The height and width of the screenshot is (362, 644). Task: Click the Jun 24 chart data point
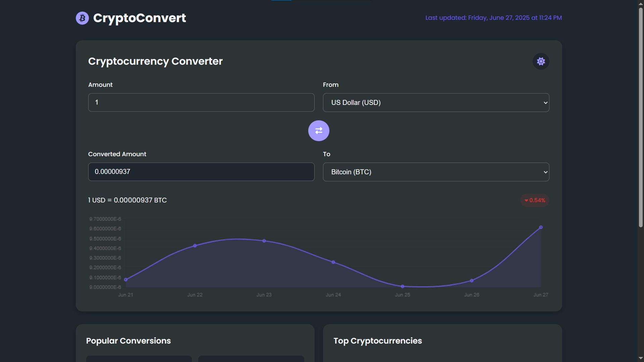(x=333, y=262)
